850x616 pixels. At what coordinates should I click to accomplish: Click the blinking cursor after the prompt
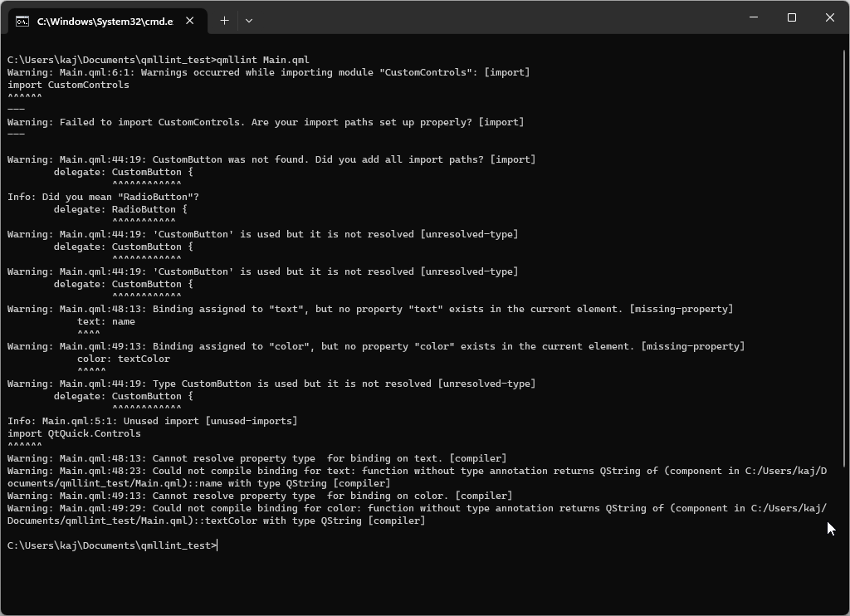pos(217,545)
